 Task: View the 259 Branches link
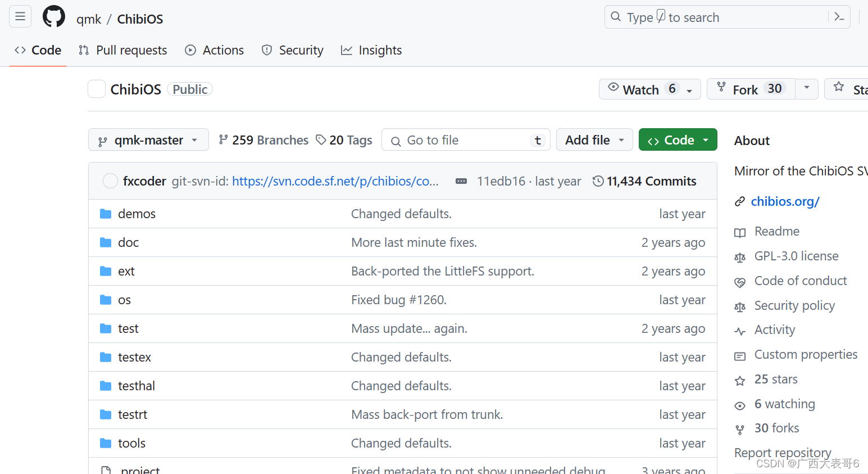point(263,140)
